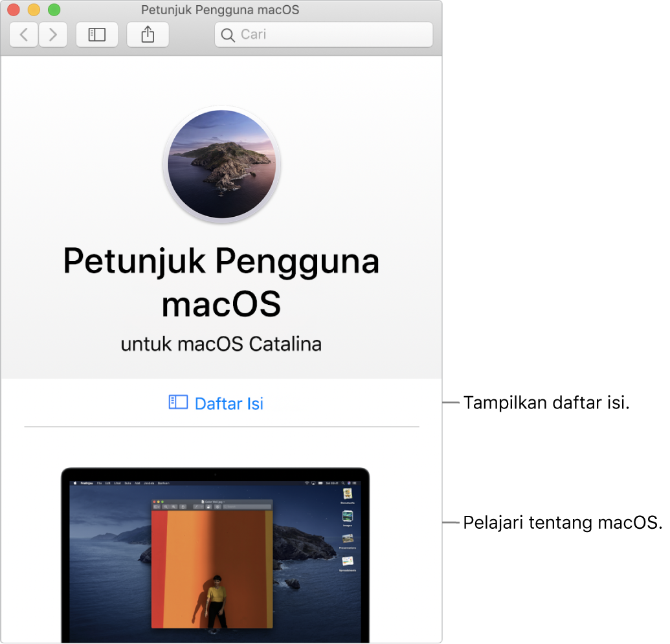Screen dimensions: 670x644
Task: Toggle the table of contents sidebar button
Action: click(x=96, y=34)
